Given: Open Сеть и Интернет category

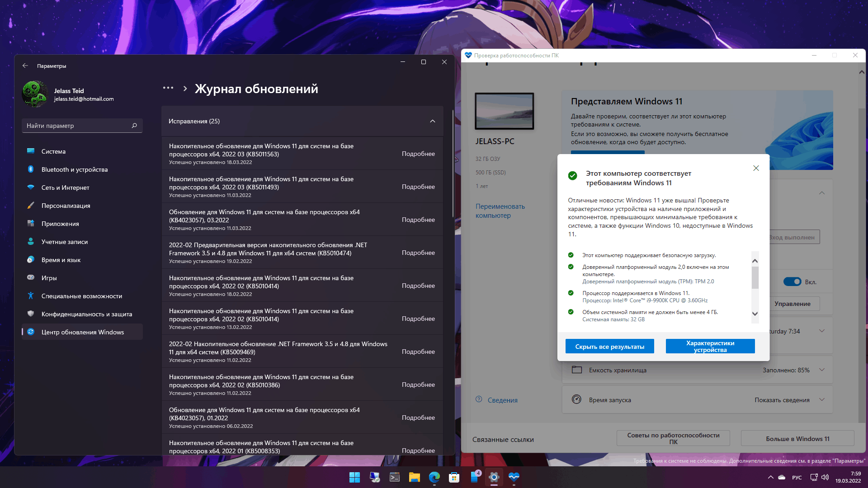Looking at the screenshot, I should tap(82, 188).
